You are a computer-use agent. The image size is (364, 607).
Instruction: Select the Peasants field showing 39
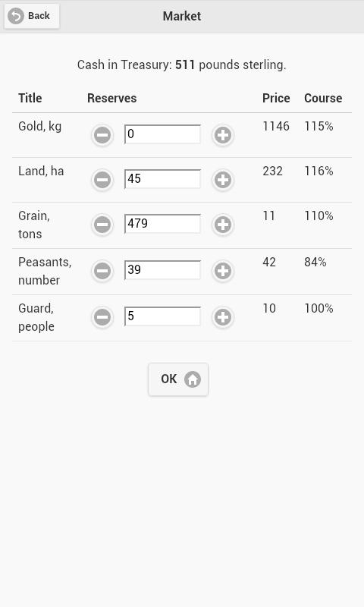(162, 270)
